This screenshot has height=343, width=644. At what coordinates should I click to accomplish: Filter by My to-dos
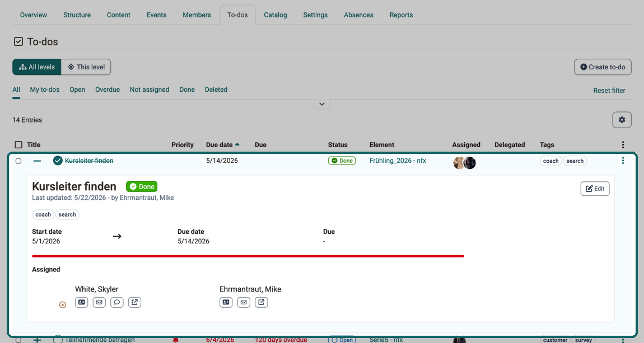click(x=45, y=90)
